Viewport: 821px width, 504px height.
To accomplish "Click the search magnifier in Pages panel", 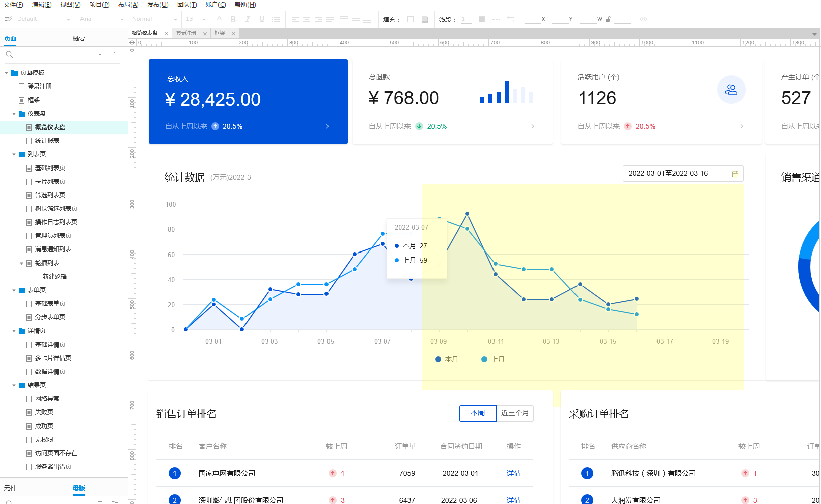I will pyautogui.click(x=9, y=54).
